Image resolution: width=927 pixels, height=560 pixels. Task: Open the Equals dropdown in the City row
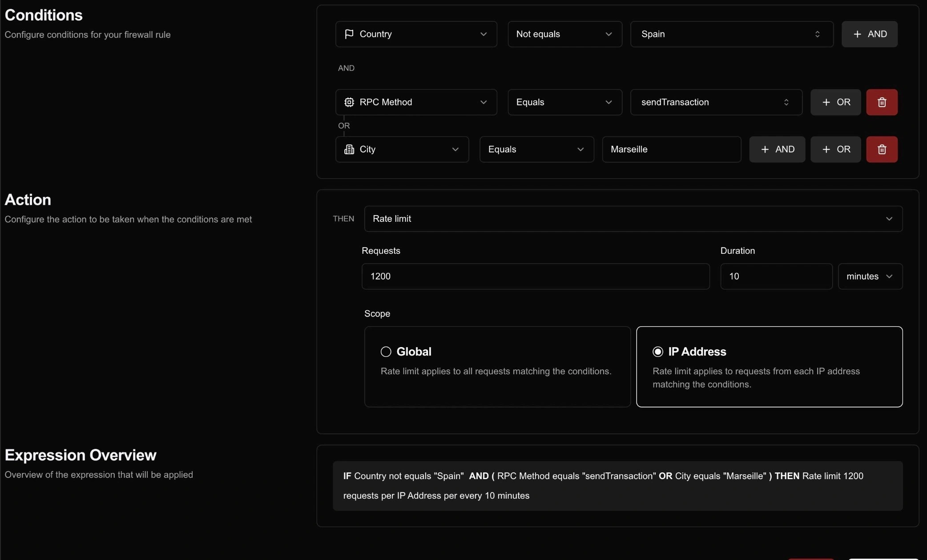pos(536,149)
